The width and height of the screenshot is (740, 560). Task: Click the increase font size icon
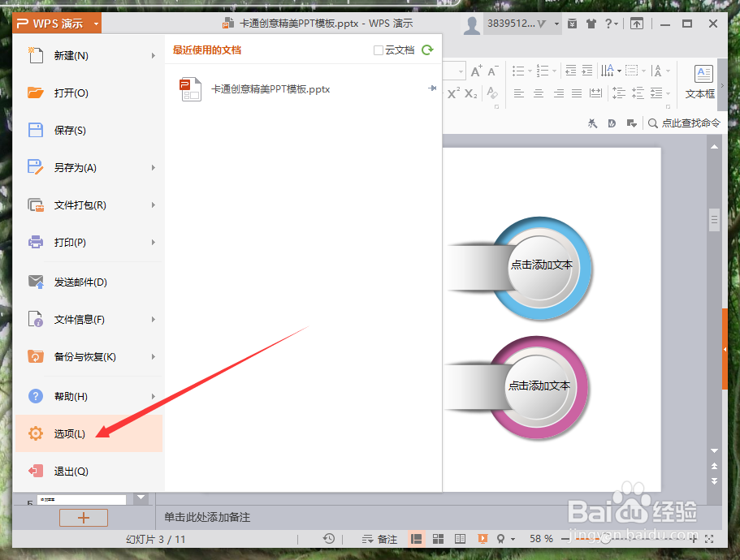[475, 71]
